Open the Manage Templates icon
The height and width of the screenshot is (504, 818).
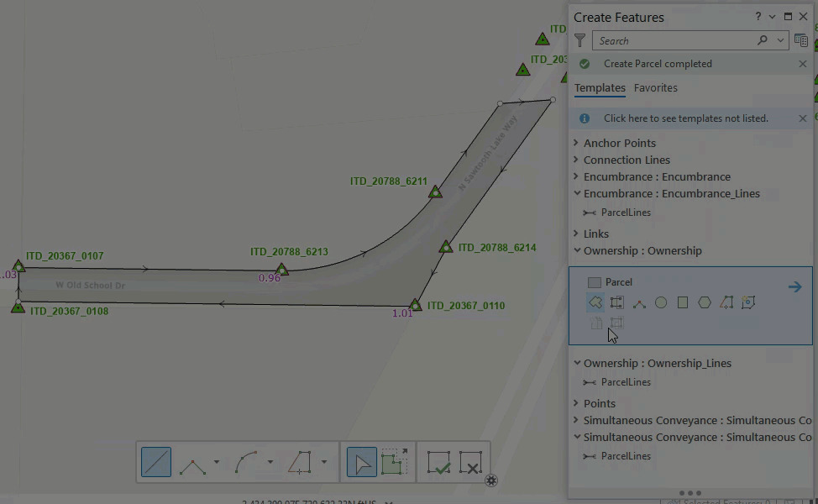click(800, 39)
